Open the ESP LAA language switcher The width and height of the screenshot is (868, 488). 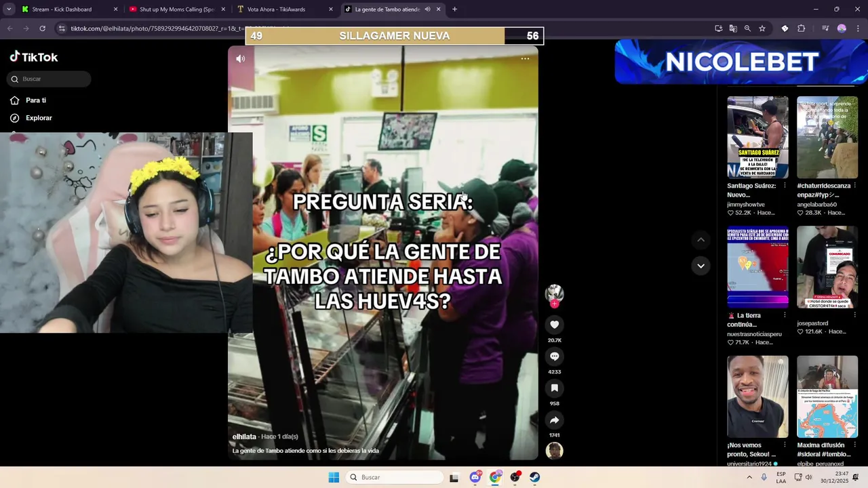tap(781, 477)
